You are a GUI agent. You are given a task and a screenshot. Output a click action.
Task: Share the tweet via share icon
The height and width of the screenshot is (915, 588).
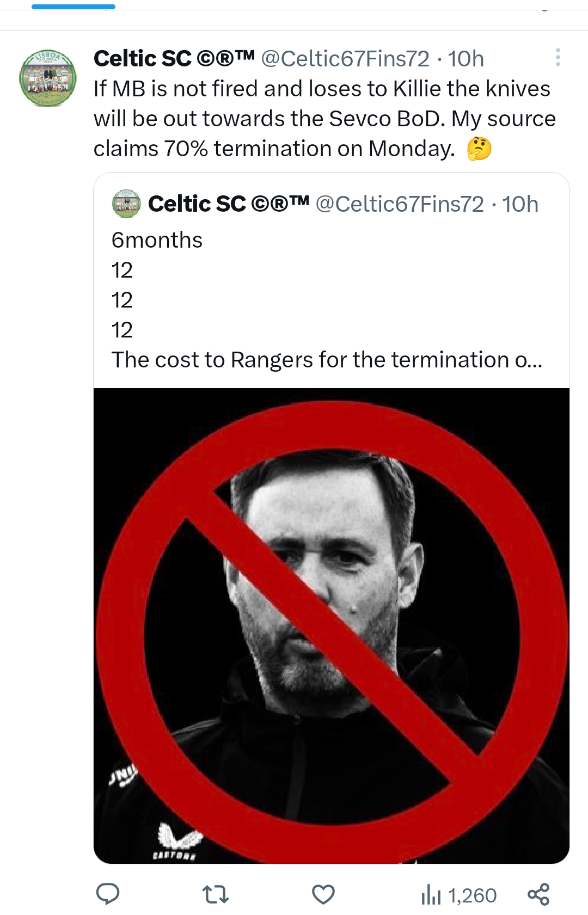click(x=538, y=894)
